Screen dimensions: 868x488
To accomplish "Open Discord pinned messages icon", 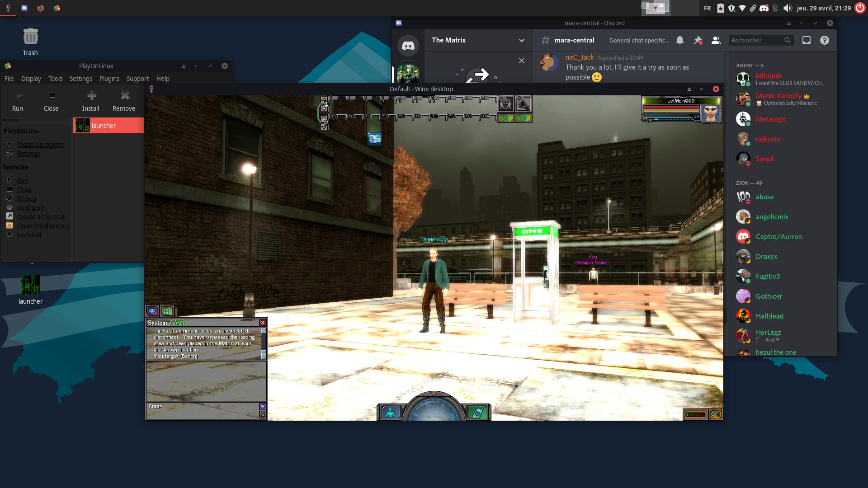I will coord(698,40).
